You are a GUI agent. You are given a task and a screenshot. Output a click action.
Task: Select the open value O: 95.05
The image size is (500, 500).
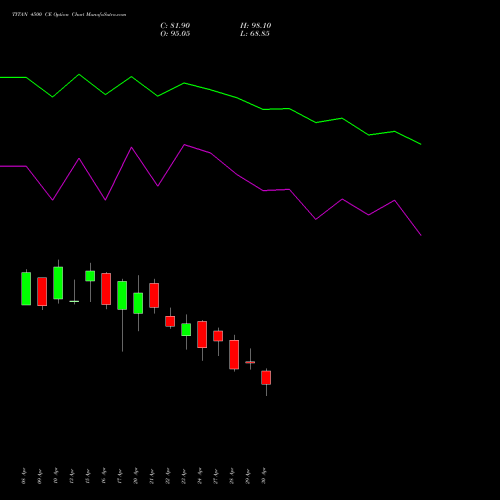(x=175, y=34)
